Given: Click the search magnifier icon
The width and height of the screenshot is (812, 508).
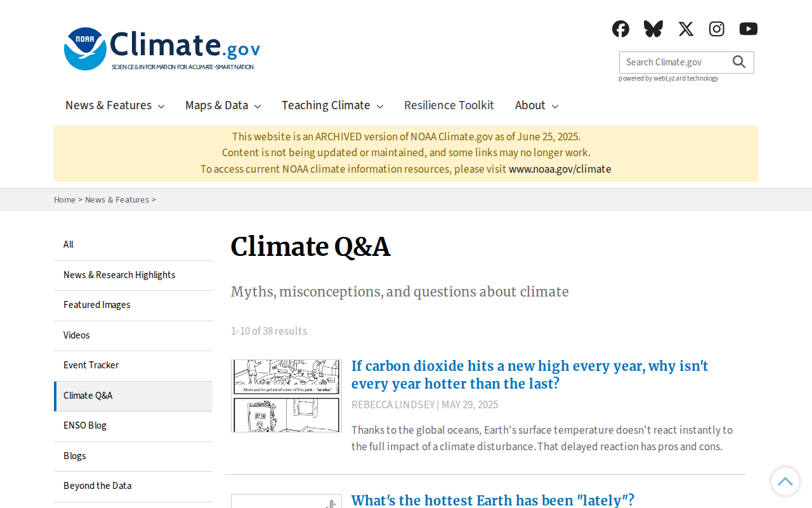Looking at the screenshot, I should [739, 62].
